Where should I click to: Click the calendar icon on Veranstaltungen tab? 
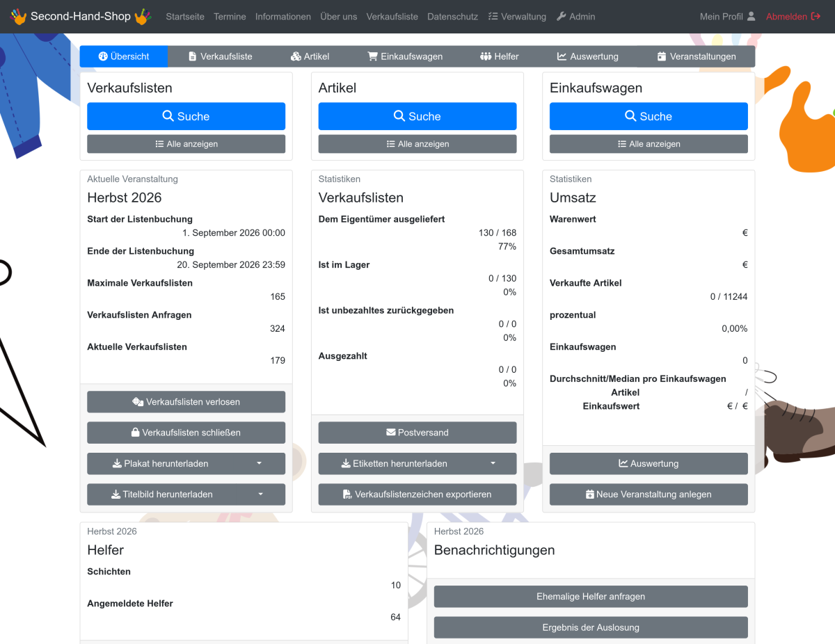pyautogui.click(x=662, y=56)
